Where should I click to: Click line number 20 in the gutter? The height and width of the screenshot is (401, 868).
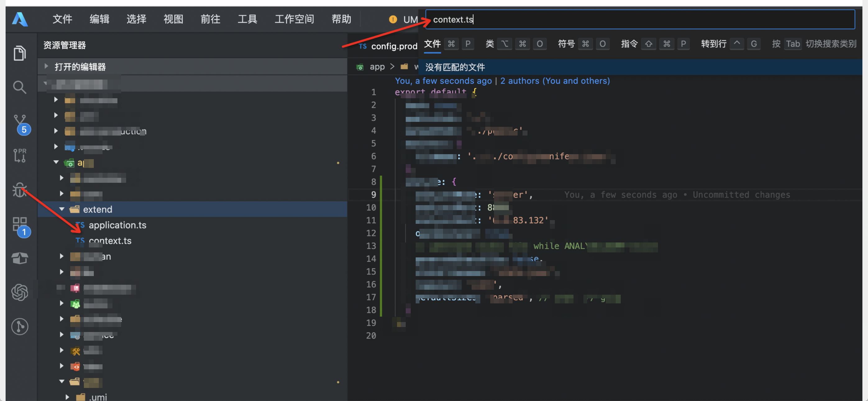point(371,336)
